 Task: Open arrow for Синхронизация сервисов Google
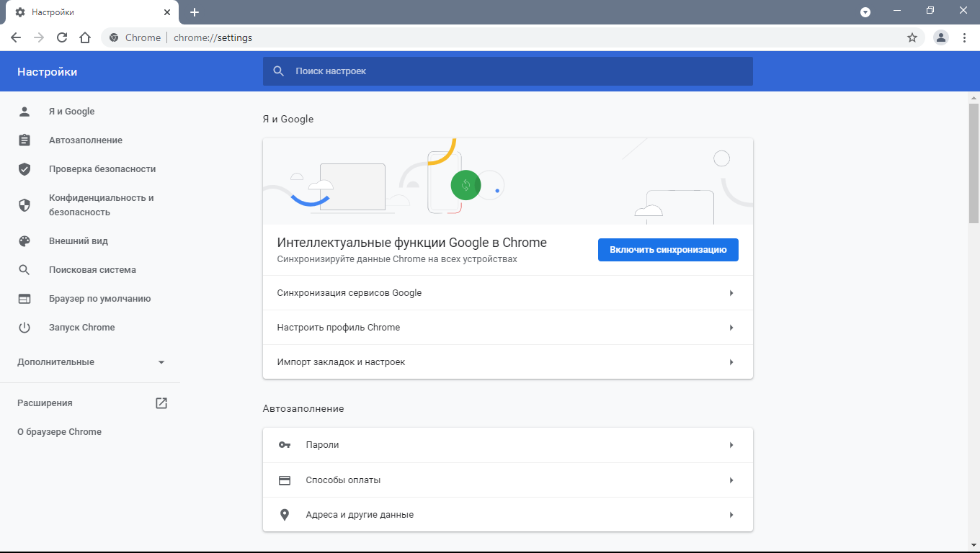coord(731,293)
